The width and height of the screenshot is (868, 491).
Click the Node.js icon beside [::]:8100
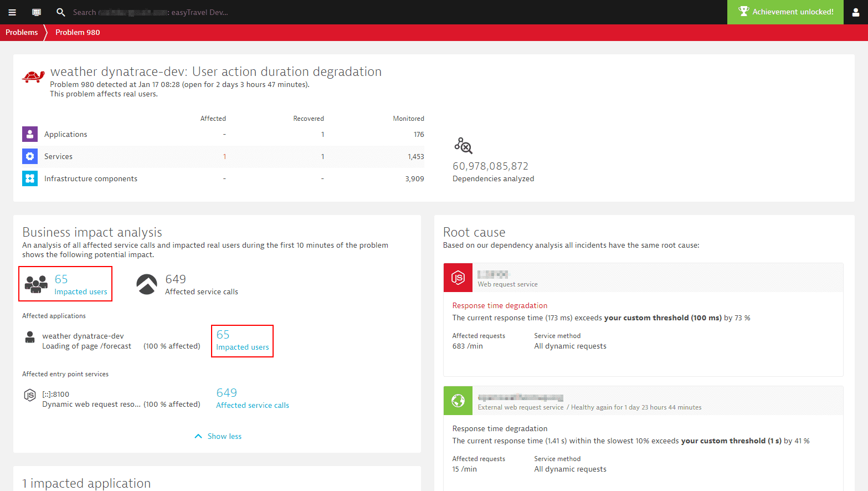(30, 395)
